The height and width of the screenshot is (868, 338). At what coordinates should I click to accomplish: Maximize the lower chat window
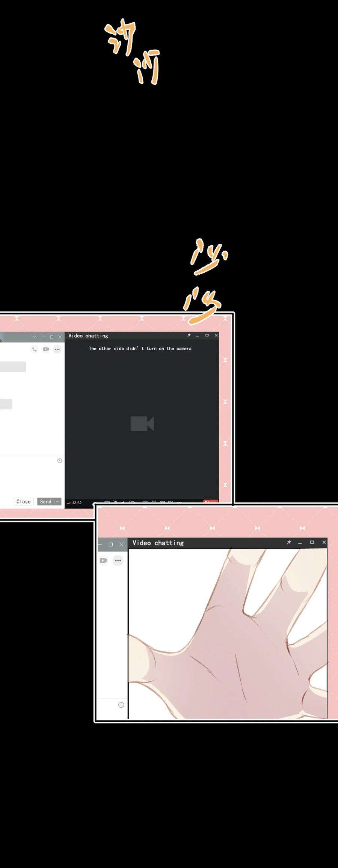tap(110, 544)
